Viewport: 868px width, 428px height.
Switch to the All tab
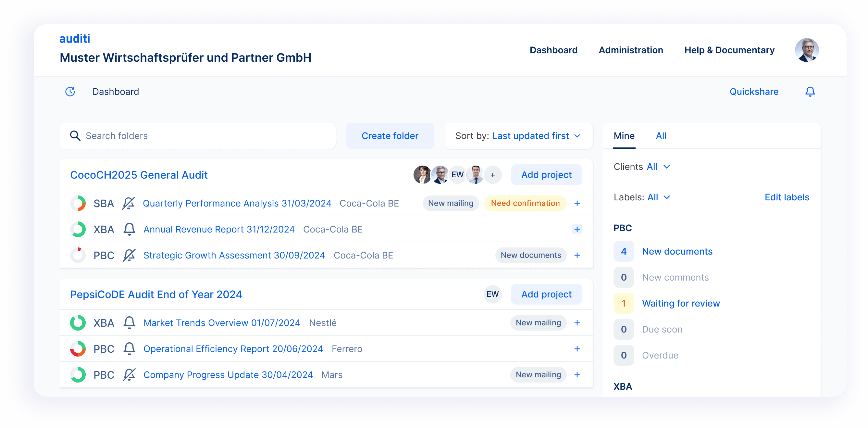(661, 136)
